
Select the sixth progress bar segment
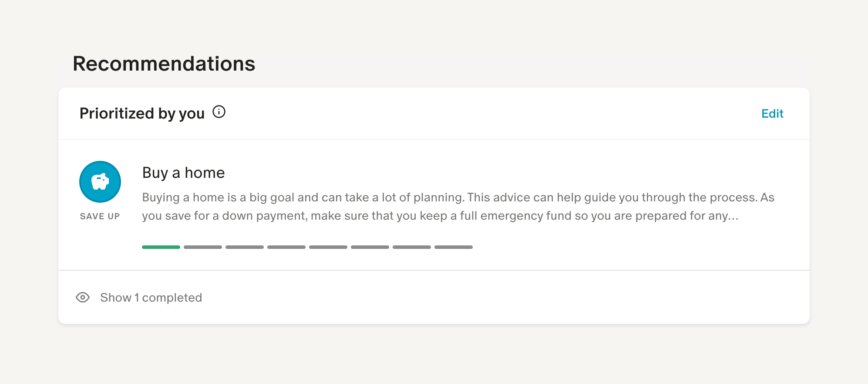370,247
